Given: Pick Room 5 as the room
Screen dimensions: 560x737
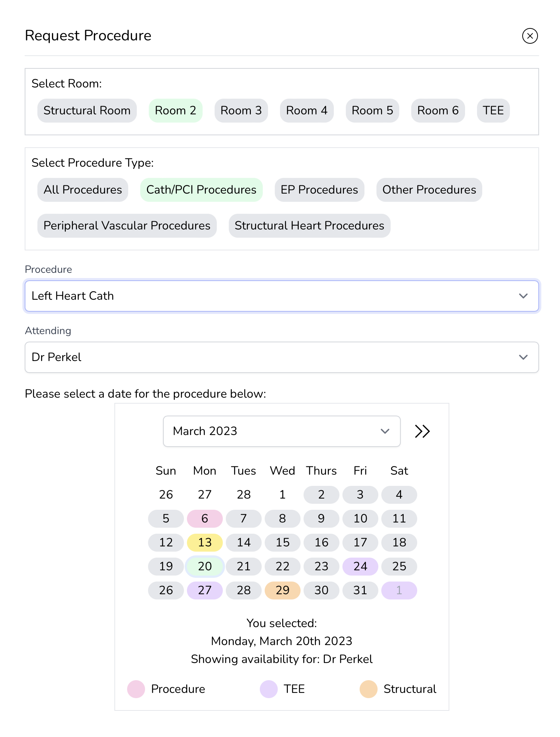Looking at the screenshot, I should (372, 111).
